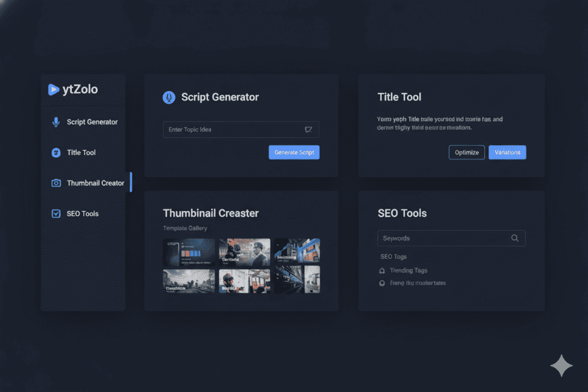
Task: Click the Script Generator card heading
Action: click(220, 97)
